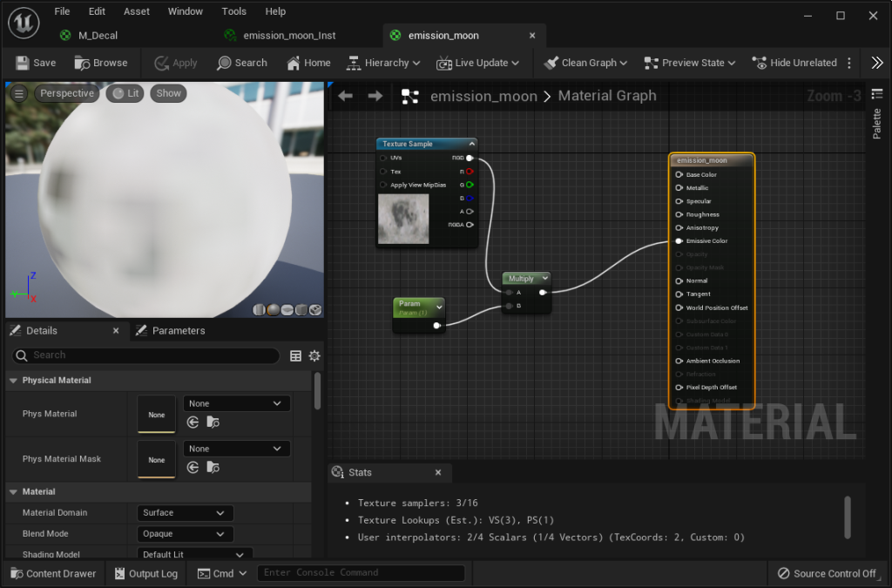Close the emission_moon tab
The height and width of the screenshot is (588, 892).
coord(532,35)
